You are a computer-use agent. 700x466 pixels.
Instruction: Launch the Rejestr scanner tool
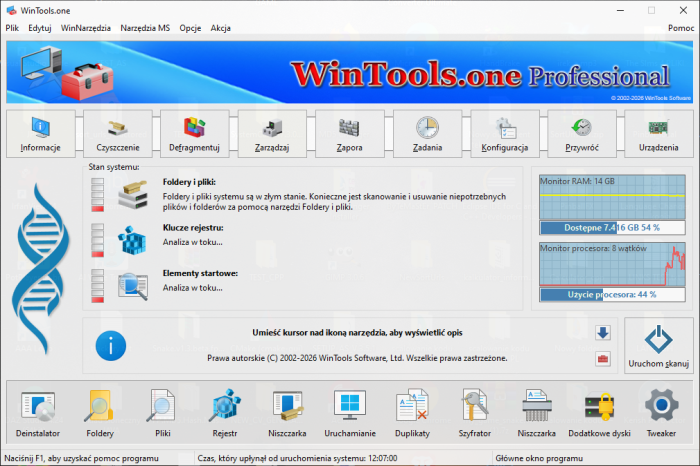click(225, 413)
